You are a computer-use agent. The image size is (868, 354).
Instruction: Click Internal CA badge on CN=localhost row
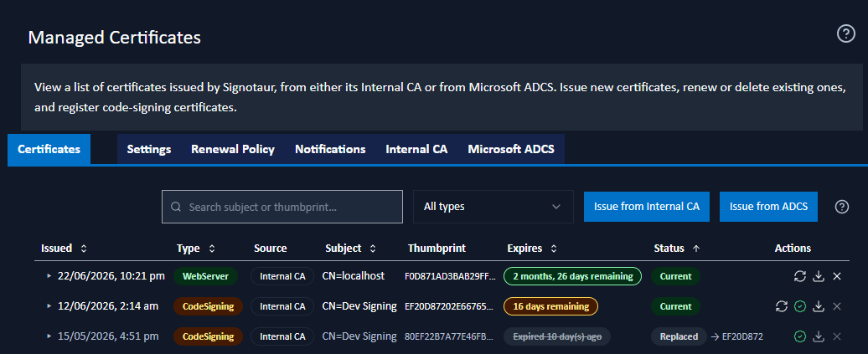tap(282, 276)
